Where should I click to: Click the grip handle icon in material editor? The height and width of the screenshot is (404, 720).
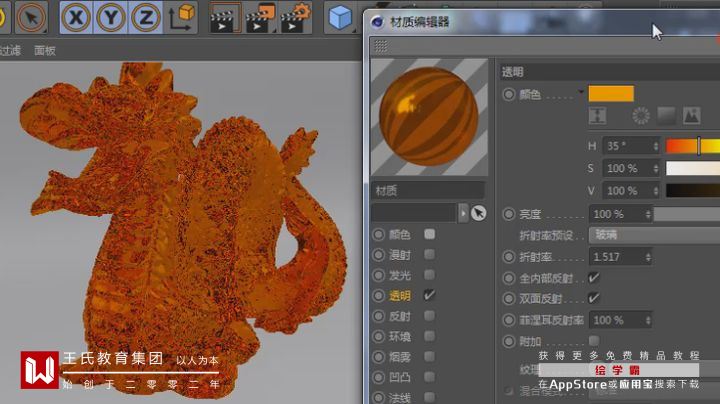pyautogui.click(x=381, y=46)
